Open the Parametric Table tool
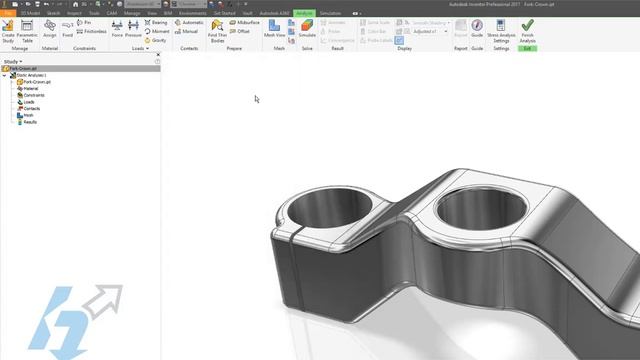The height and width of the screenshot is (360, 640). point(27,31)
